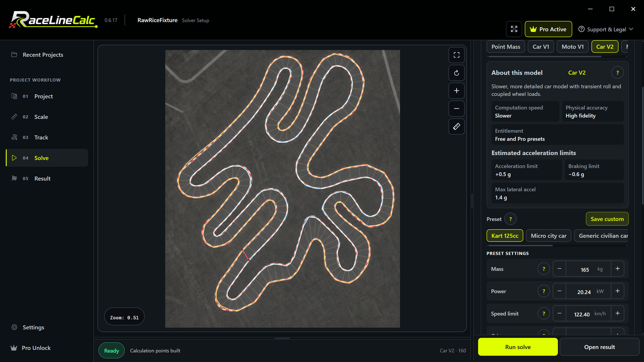Click the Mass value field
Screen dimensions: 644x362
pyautogui.click(x=588, y=269)
